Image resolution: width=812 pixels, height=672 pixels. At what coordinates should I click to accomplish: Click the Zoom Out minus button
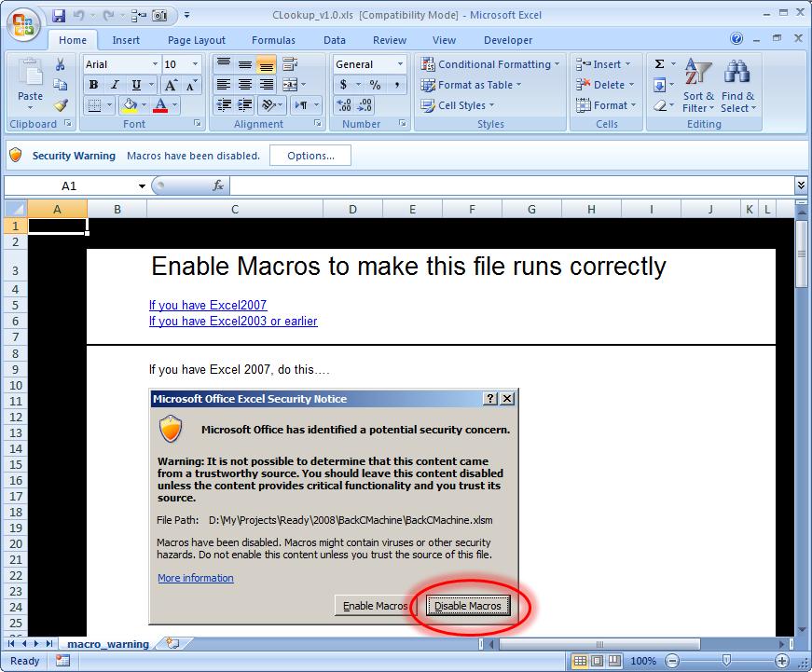(x=671, y=661)
